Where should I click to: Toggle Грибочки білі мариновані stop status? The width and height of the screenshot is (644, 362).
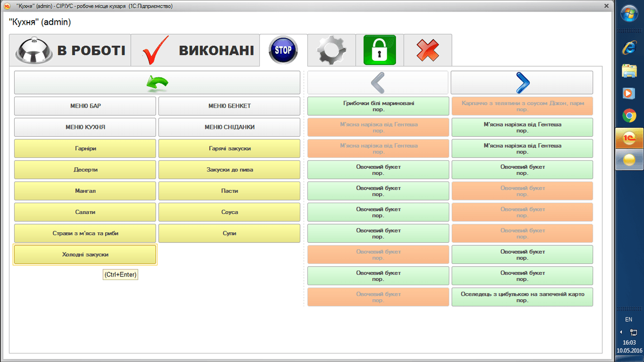pos(378,106)
